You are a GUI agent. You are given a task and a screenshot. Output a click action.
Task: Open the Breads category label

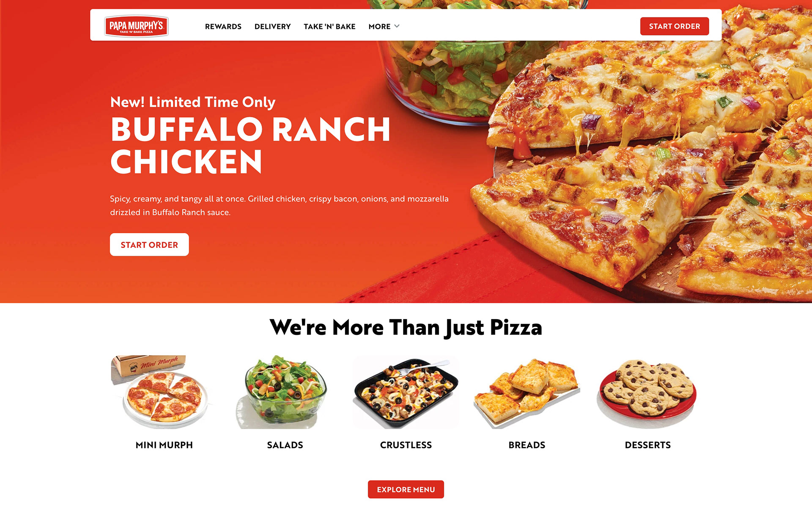tap(527, 445)
